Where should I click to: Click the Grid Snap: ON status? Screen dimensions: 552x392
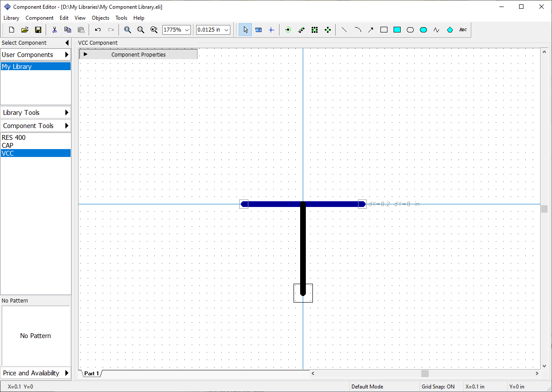point(438,387)
